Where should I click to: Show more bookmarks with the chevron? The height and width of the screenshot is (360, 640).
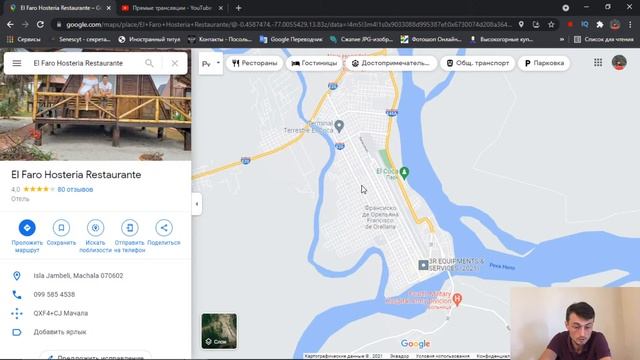562,39
